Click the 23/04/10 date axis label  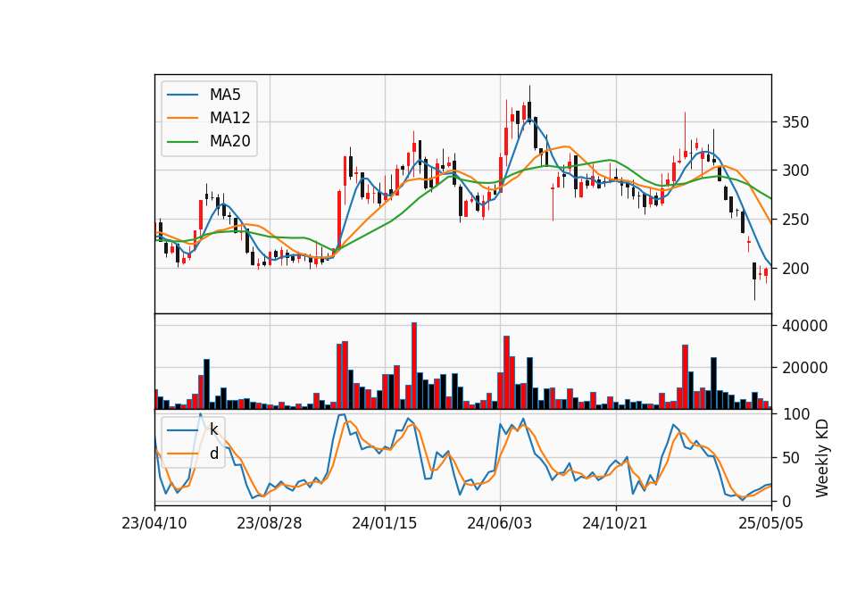154,523
